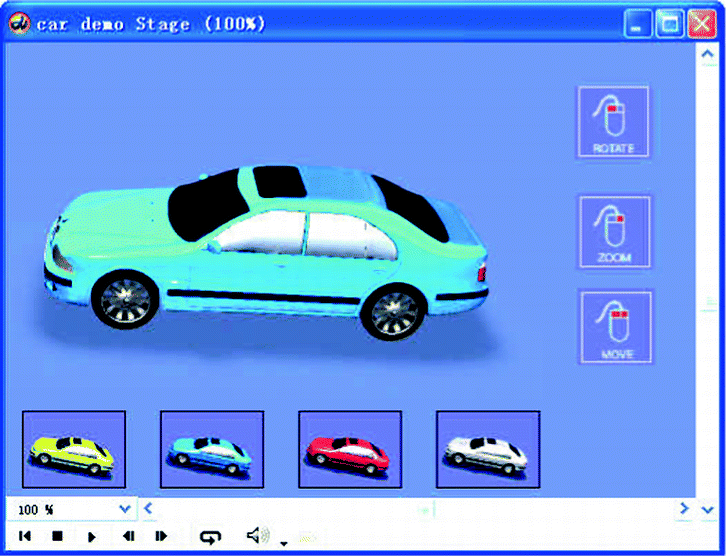Screen dimensions: 726x556
Task: Step backward one frame
Action: (129, 536)
